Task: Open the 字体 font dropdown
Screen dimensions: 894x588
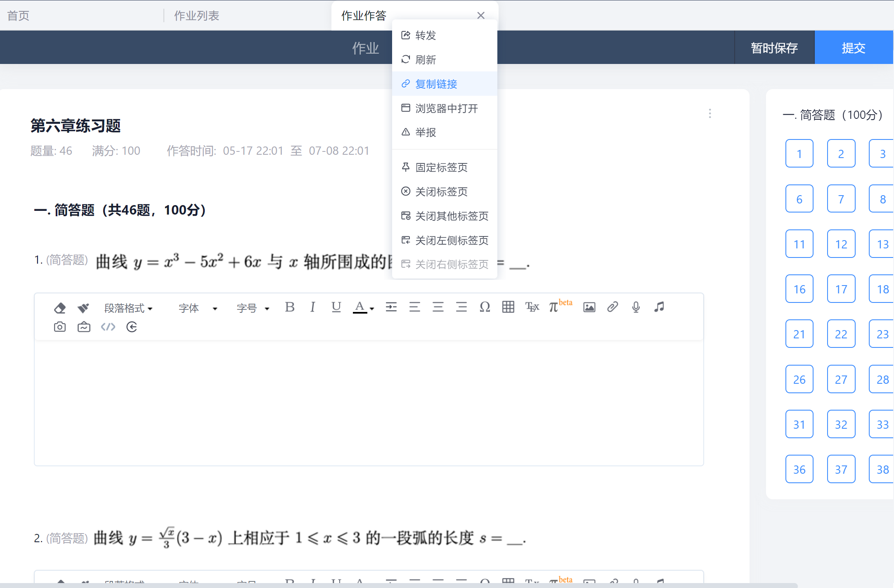Action: (x=198, y=308)
